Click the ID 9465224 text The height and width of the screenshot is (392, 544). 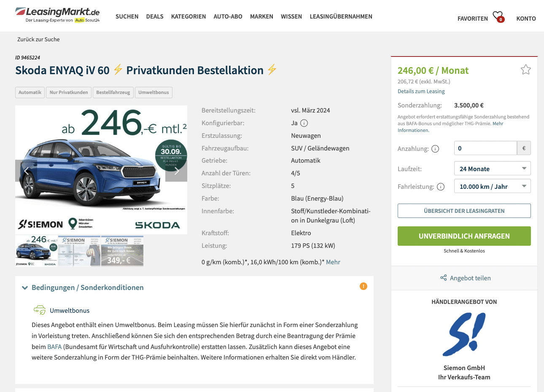click(27, 57)
